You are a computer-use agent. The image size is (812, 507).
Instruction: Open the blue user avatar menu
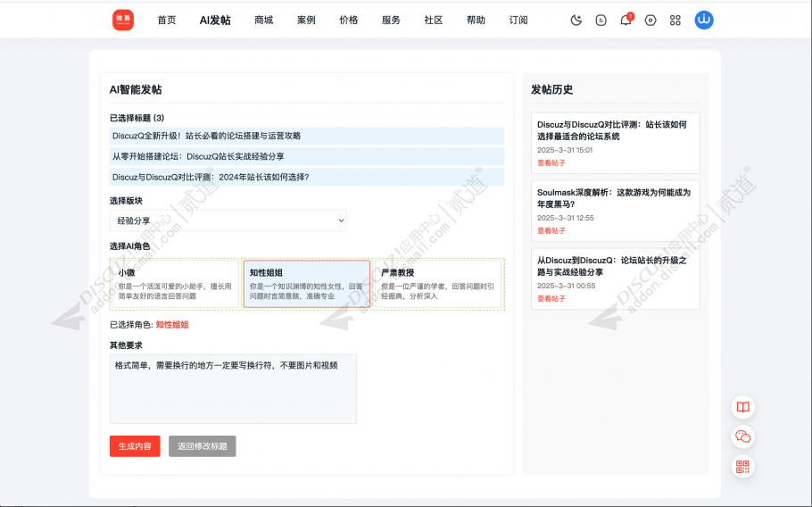coord(704,21)
